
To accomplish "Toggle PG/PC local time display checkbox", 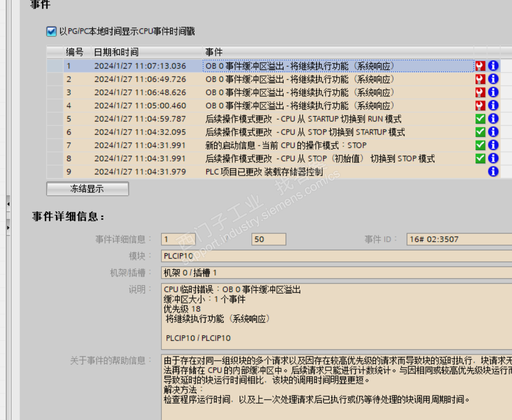I will (x=51, y=32).
